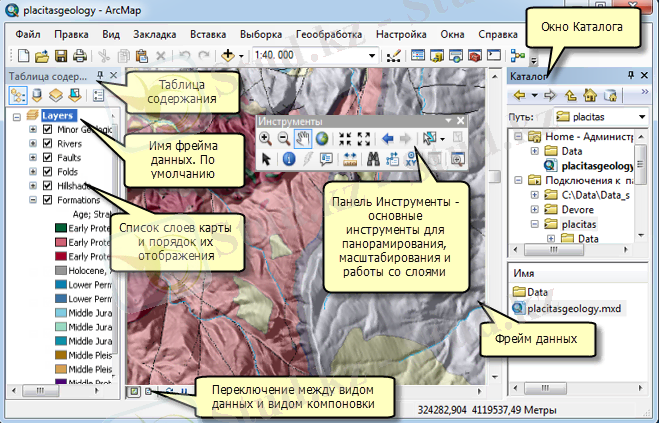Collapse the Layers data frame
This screenshot has width=659, height=423.
pyautogui.click(x=17, y=116)
